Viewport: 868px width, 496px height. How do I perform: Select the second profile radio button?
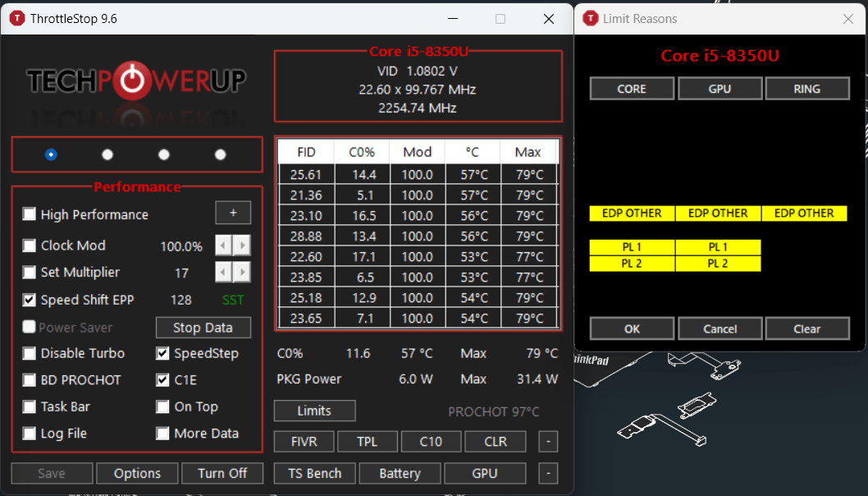[x=107, y=154]
